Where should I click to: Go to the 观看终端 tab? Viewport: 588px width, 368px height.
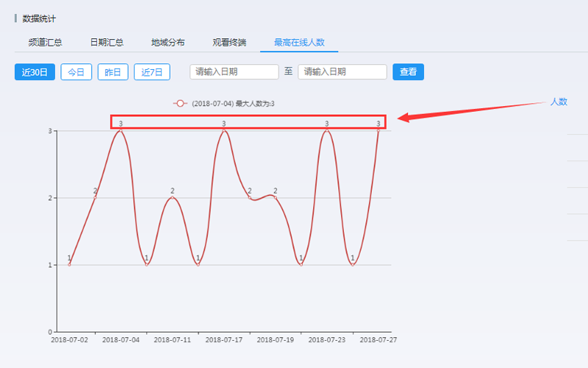click(x=229, y=43)
